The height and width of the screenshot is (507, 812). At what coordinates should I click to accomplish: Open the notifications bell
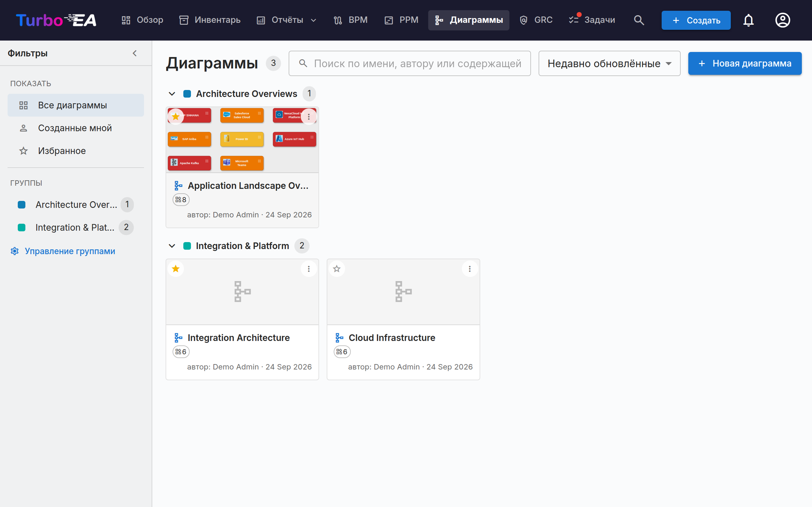click(748, 20)
